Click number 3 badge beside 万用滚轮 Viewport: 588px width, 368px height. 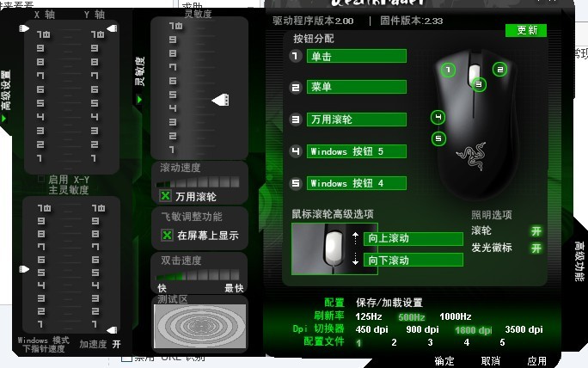click(296, 120)
